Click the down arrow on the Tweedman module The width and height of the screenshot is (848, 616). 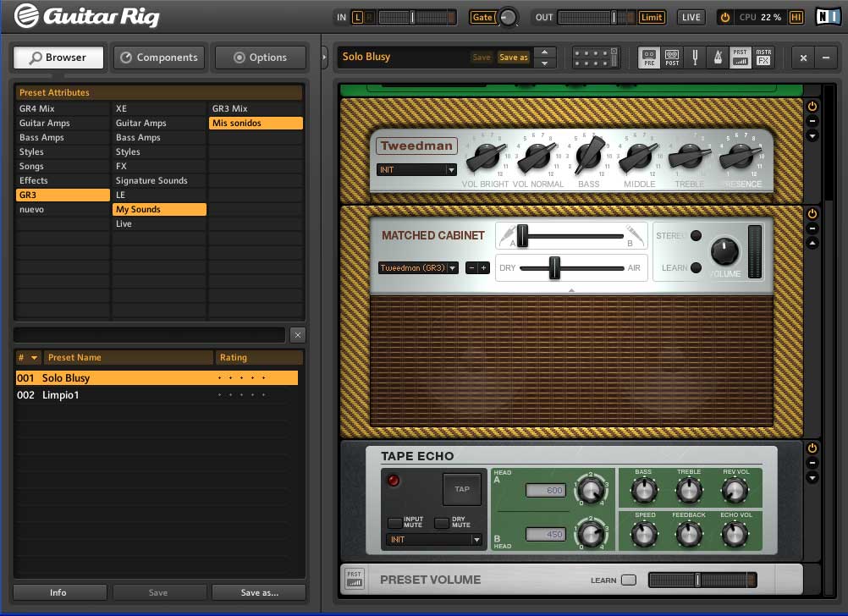(812, 135)
